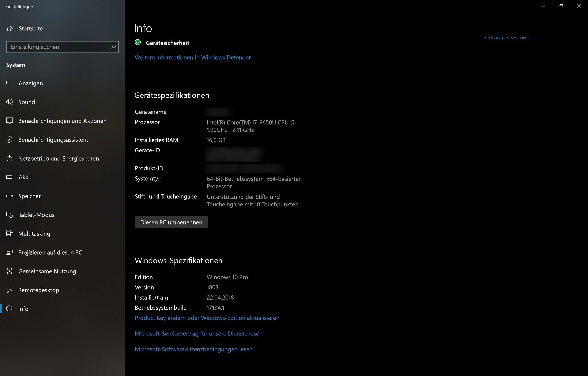The height and width of the screenshot is (376, 588).
Task: Open Microsoft-Servicevertrag link
Action: point(199,334)
